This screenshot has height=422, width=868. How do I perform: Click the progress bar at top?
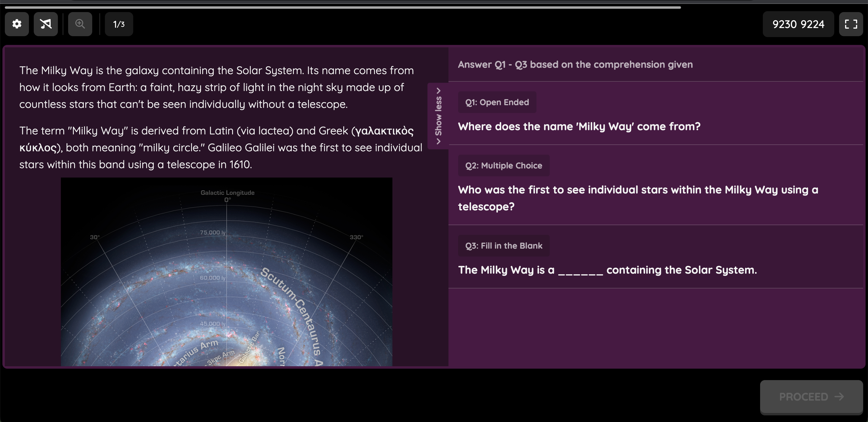pyautogui.click(x=343, y=7)
